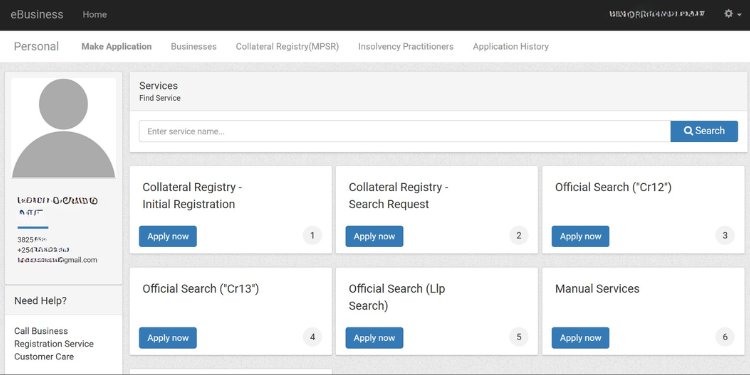Click the Manual Services card title
The width and height of the screenshot is (750, 375).
click(x=597, y=288)
